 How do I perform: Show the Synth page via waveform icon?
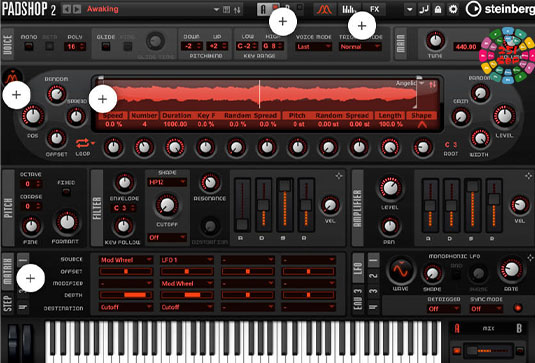click(324, 9)
